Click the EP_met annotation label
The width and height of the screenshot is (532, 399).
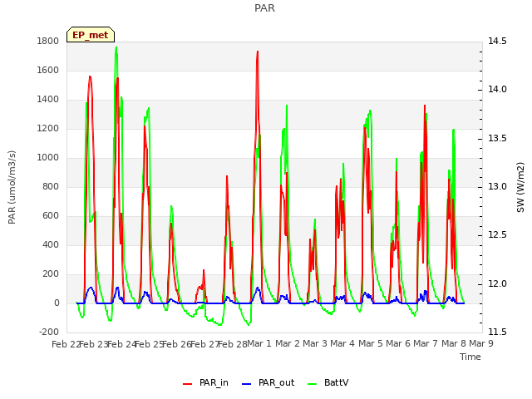click(91, 35)
